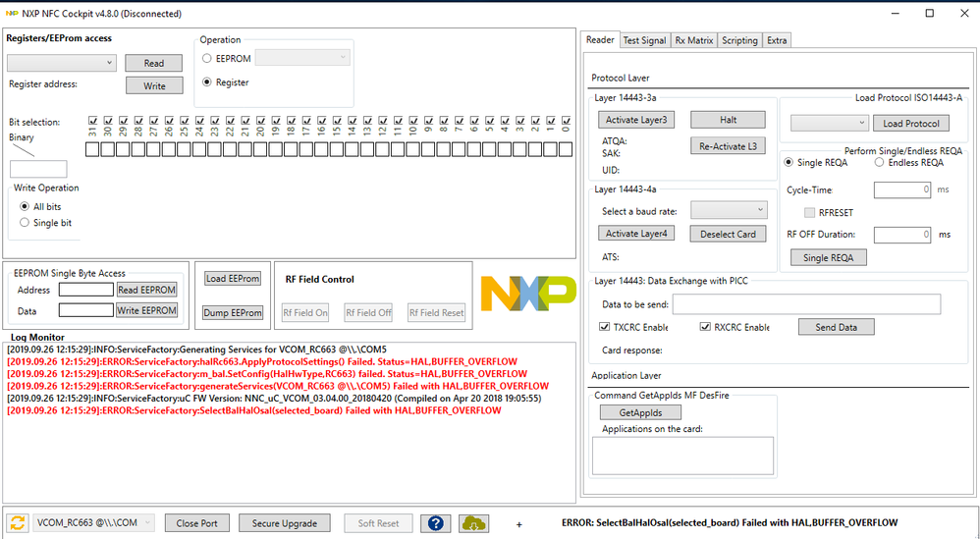Click the Rf Field Off button

368,313
